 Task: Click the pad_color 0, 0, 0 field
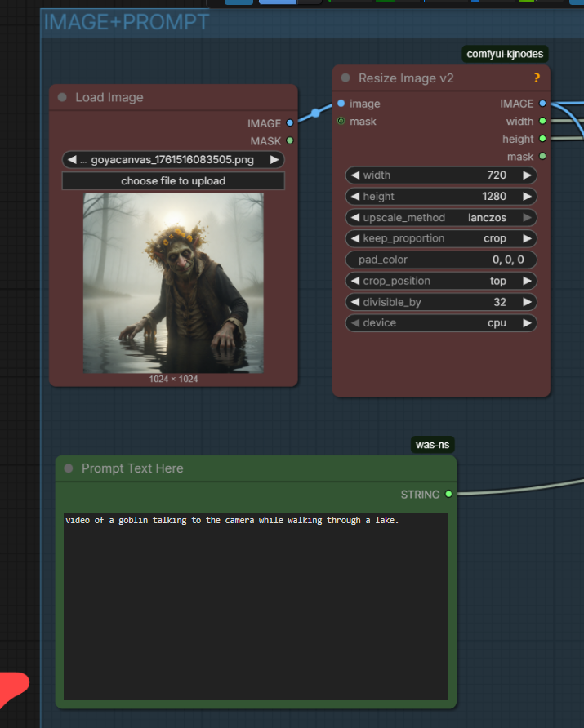pos(441,260)
